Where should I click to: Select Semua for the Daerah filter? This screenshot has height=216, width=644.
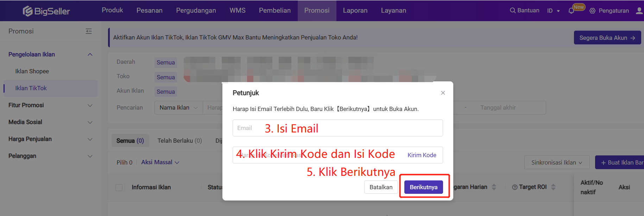(x=166, y=62)
